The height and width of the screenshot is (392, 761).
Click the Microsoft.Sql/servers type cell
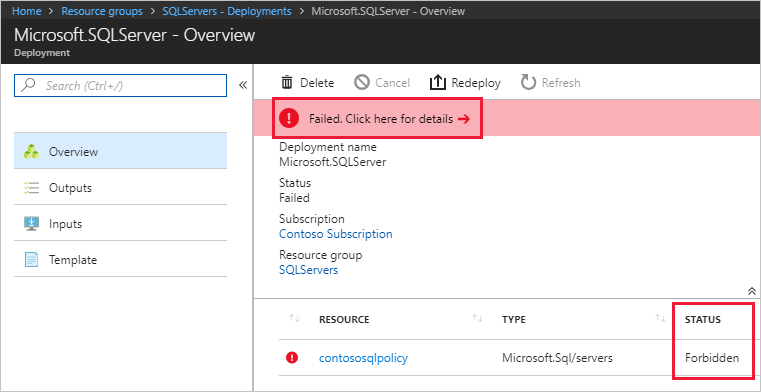tap(558, 358)
